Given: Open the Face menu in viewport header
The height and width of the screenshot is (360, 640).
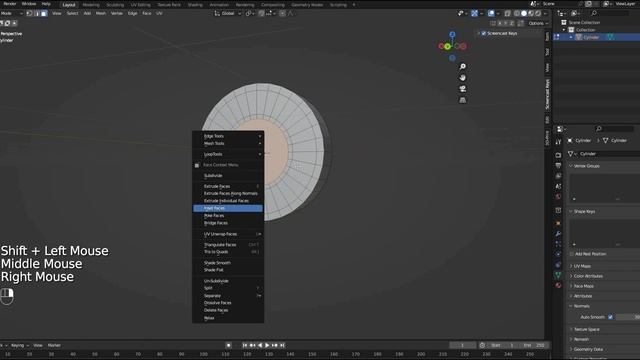Looking at the screenshot, I should click(147, 13).
